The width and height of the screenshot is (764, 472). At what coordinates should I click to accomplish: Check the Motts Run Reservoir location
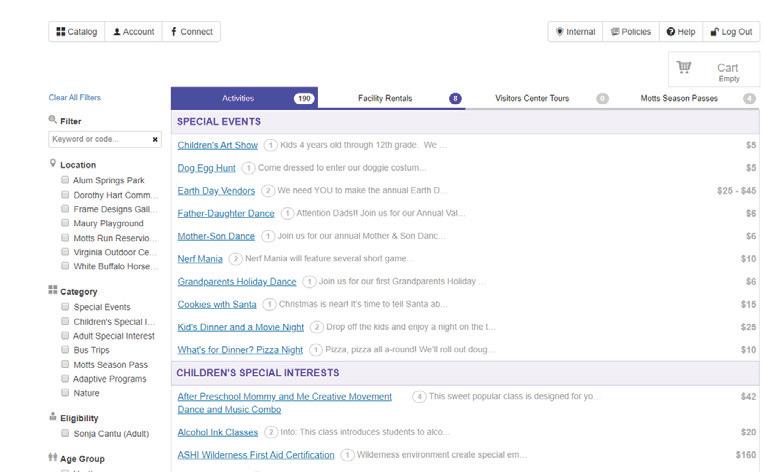pos(65,238)
